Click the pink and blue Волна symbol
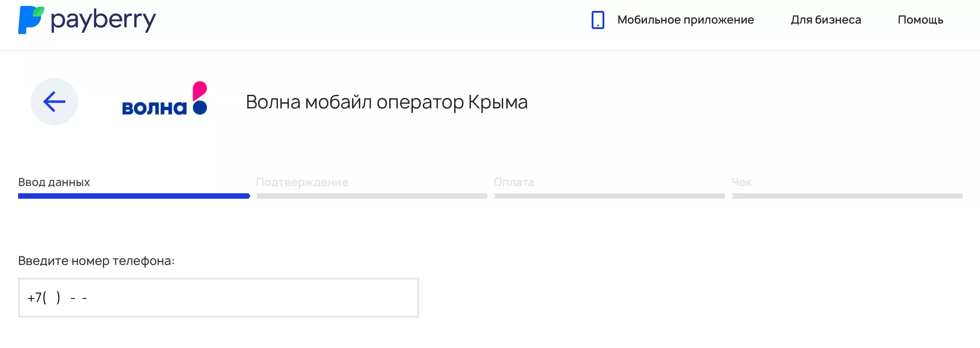Image resolution: width=980 pixels, height=348 pixels. point(200,98)
